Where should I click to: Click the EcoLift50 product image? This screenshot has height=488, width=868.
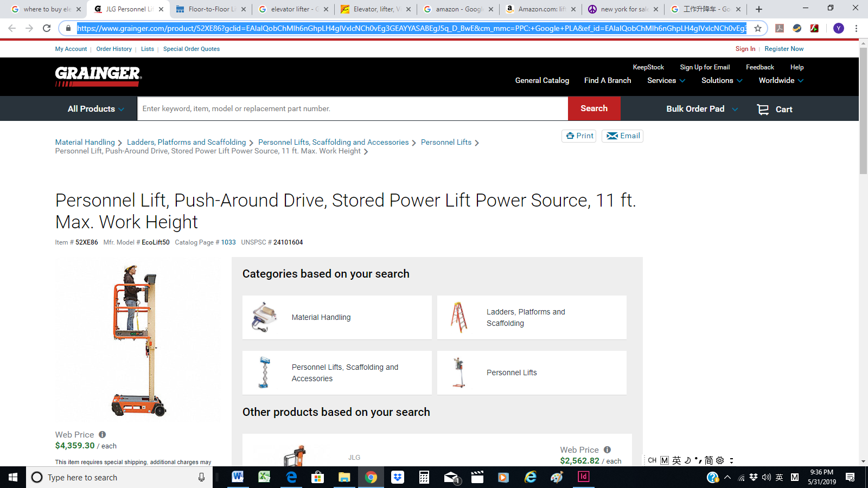(x=139, y=341)
